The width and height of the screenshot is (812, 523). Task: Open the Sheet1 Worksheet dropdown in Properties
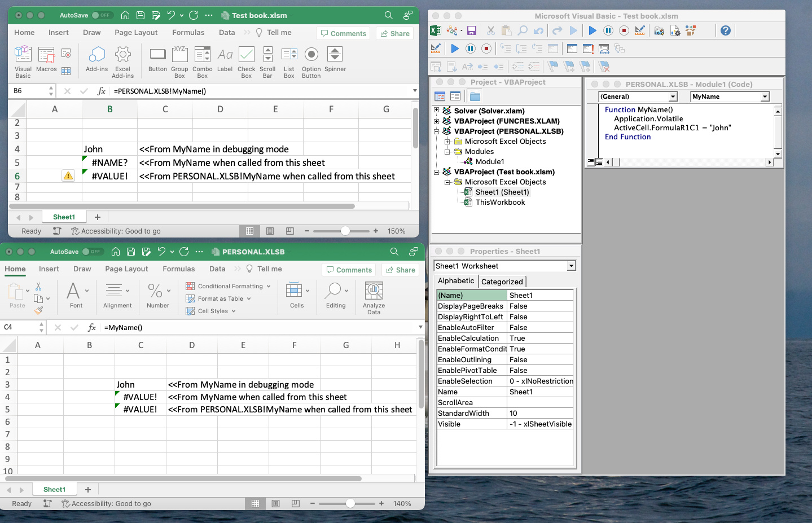pos(571,266)
